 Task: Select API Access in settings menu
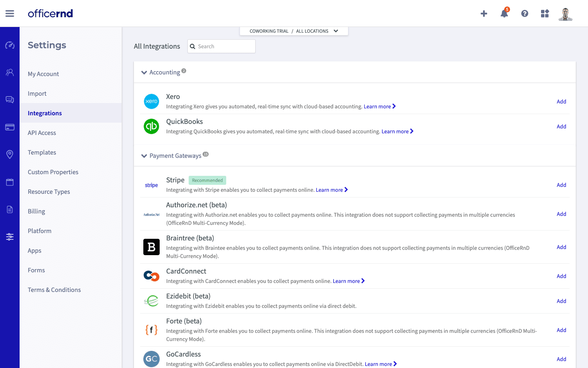[x=42, y=133]
